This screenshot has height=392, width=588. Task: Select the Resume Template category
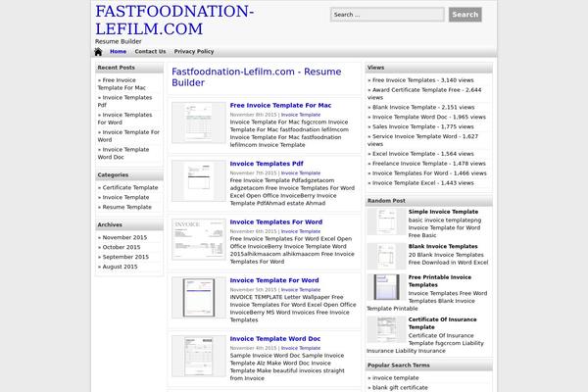(x=126, y=207)
